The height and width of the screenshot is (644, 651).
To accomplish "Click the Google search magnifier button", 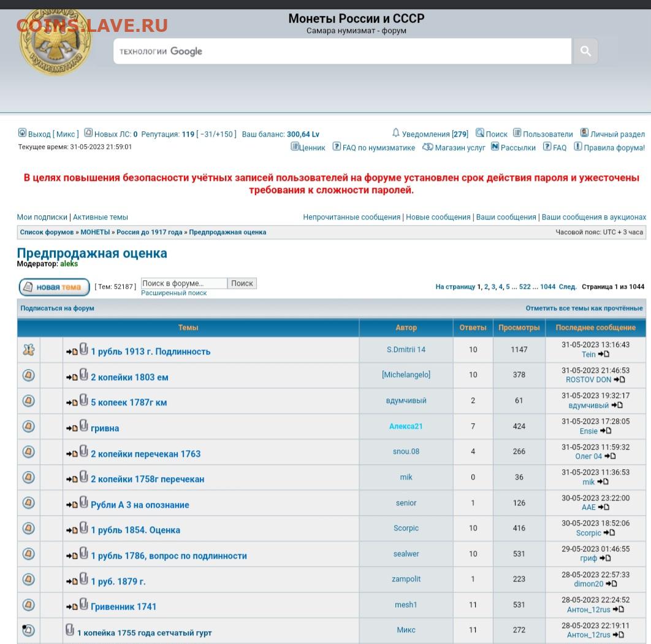I will (585, 51).
